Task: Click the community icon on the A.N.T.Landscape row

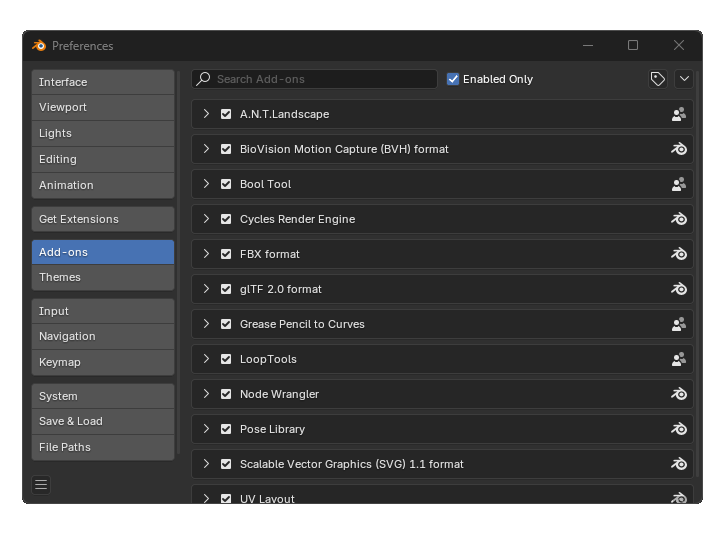Action: [679, 114]
